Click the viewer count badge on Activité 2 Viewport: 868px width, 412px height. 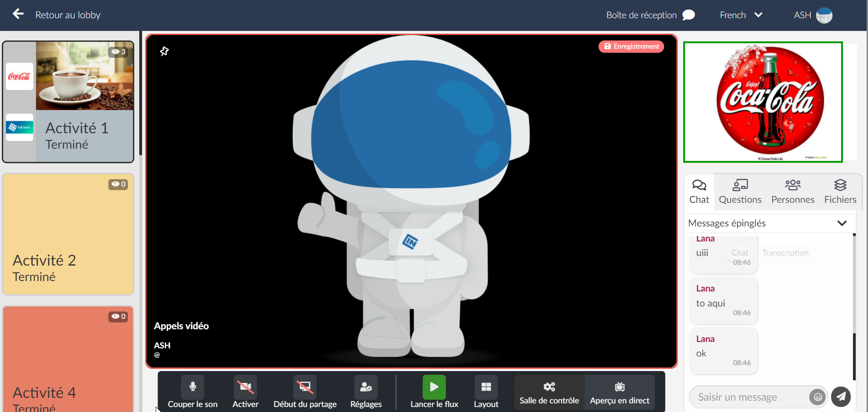(x=118, y=184)
